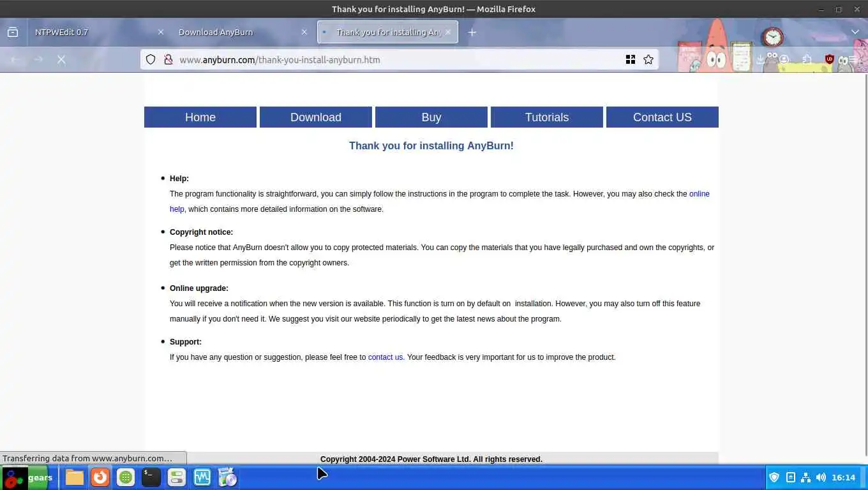Click the Firefox taskbar launcher icon
The height and width of the screenshot is (490, 868).
coord(100,477)
